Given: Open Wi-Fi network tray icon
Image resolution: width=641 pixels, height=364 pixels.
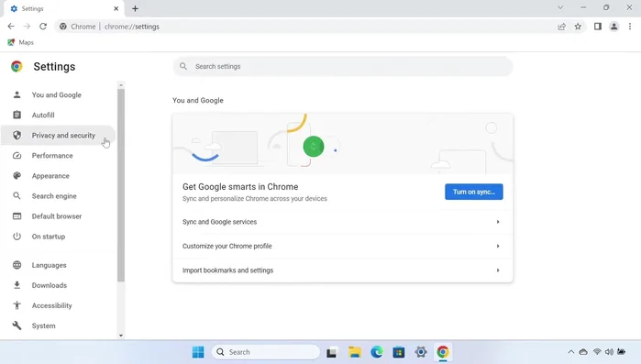Looking at the screenshot, I should 597,352.
